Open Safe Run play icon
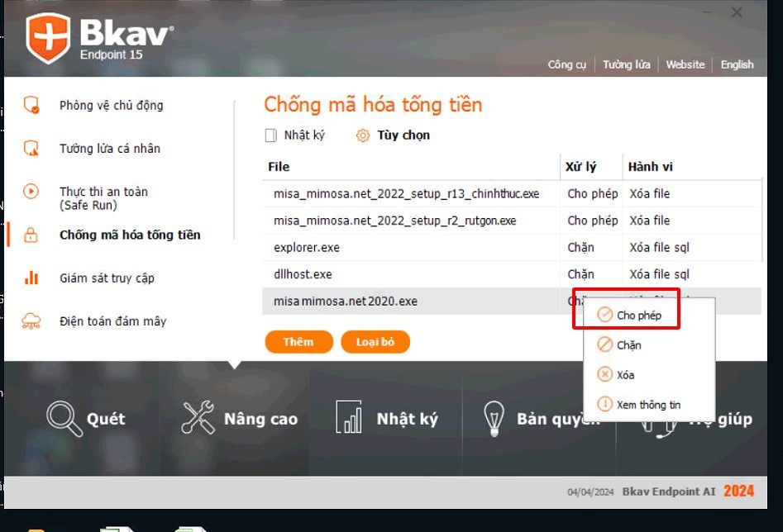Image resolution: width=783 pixels, height=532 pixels. click(x=31, y=192)
